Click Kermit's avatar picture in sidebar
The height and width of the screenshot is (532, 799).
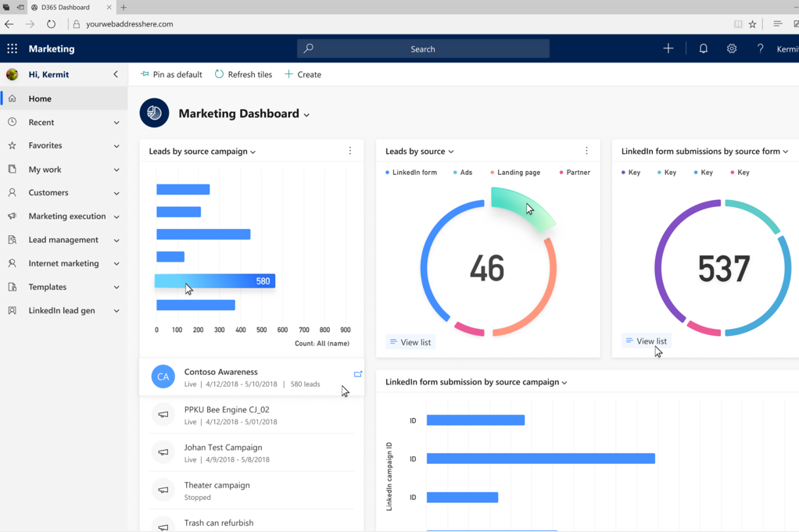(13, 74)
